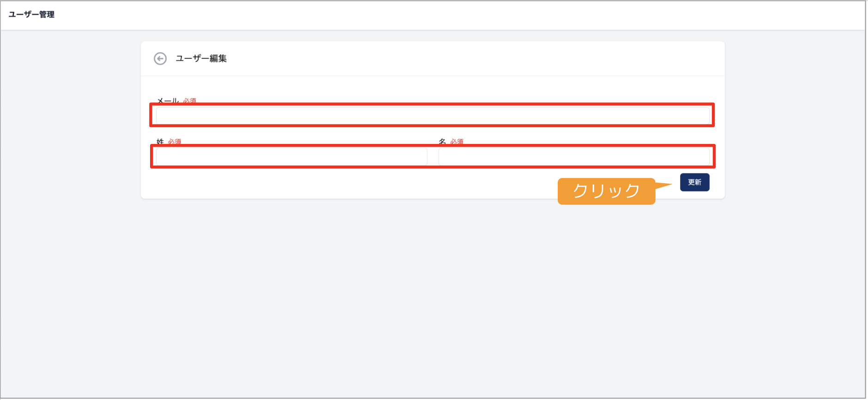Focus the 姓 text box
This screenshot has width=868, height=400.
[x=291, y=157]
